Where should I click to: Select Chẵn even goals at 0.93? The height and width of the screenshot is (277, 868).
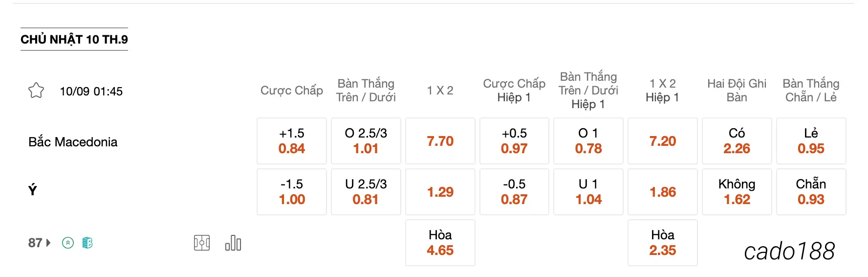811,192
